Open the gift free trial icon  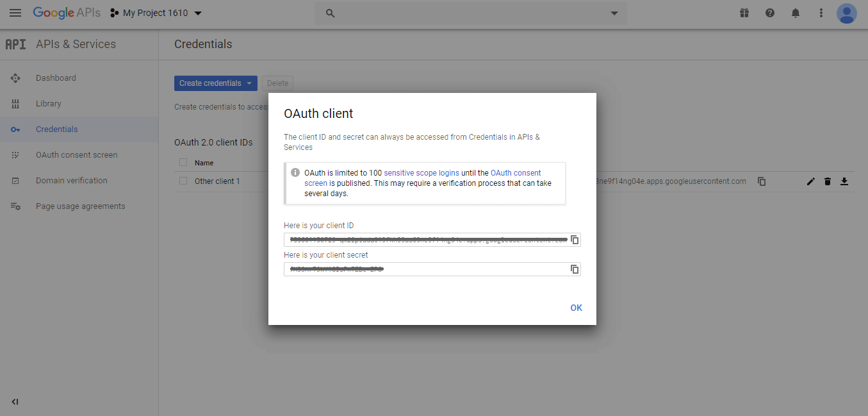(x=744, y=13)
